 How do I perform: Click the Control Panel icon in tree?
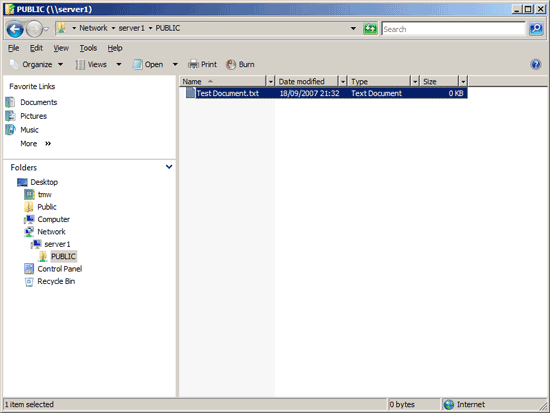[x=29, y=269]
